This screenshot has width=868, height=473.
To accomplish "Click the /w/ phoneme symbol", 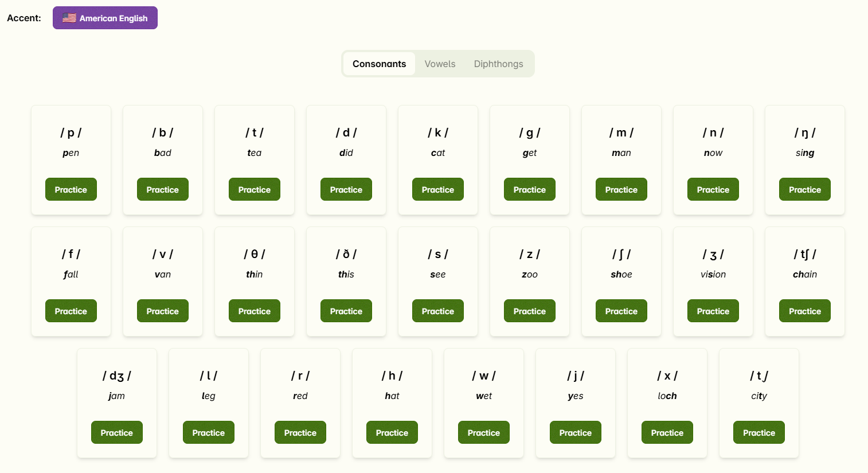I will click(484, 376).
